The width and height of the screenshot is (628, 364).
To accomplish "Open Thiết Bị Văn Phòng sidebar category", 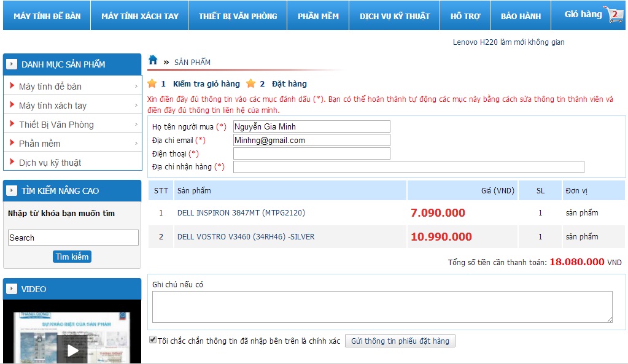I will click(x=56, y=125).
